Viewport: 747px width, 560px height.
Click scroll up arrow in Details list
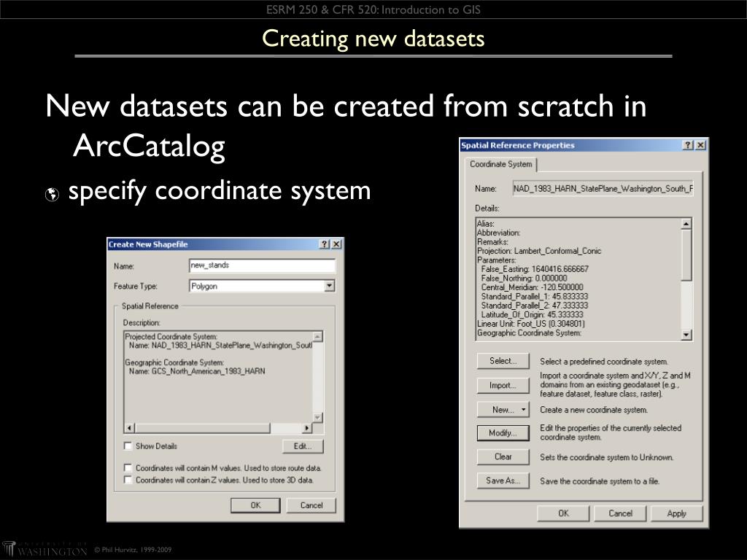pos(686,223)
